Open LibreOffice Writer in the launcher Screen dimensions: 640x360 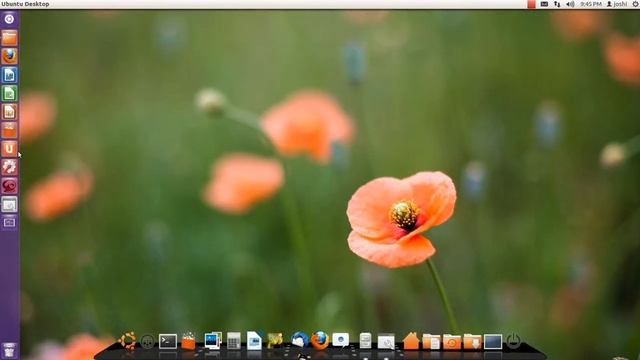[9, 75]
